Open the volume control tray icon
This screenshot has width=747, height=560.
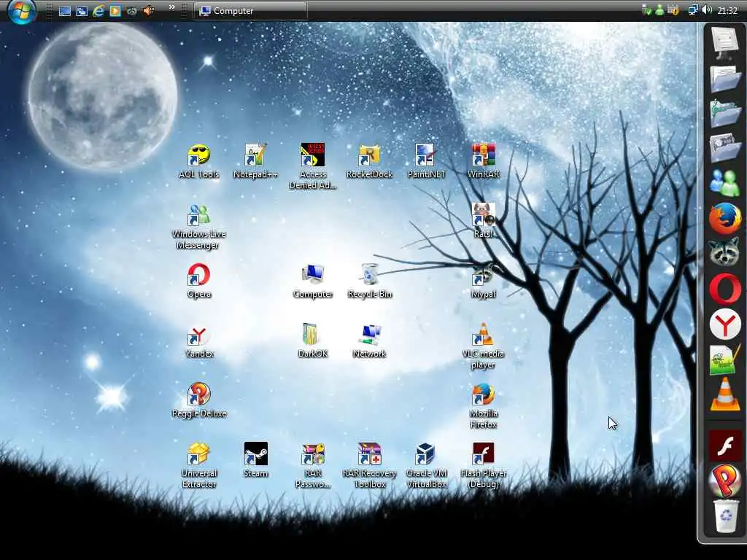click(x=707, y=10)
